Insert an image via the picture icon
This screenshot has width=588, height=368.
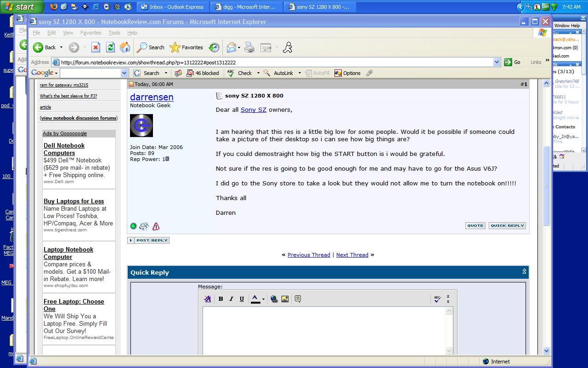[x=285, y=299]
